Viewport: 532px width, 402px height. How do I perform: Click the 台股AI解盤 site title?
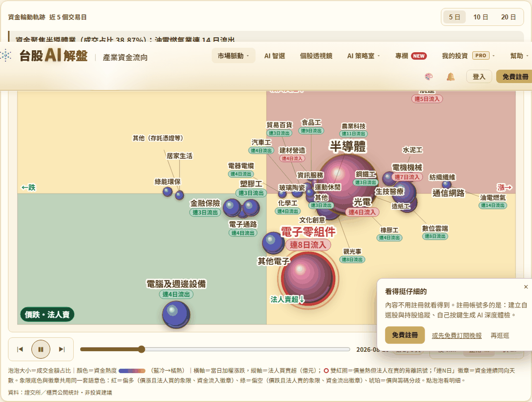click(53, 55)
